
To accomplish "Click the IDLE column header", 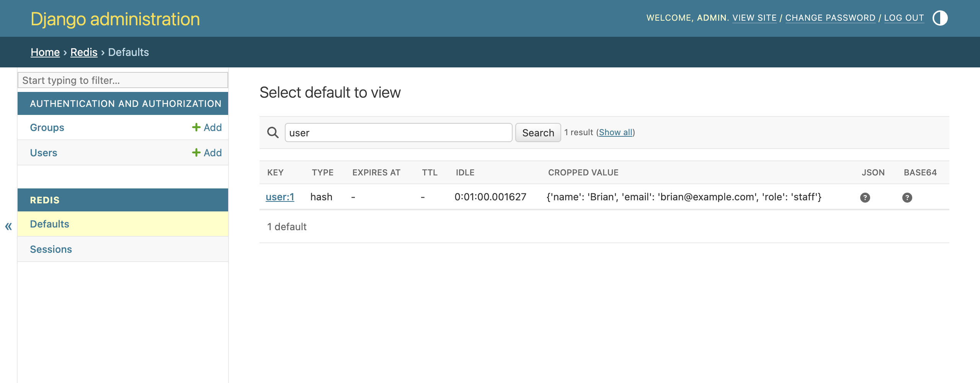I will coord(465,172).
